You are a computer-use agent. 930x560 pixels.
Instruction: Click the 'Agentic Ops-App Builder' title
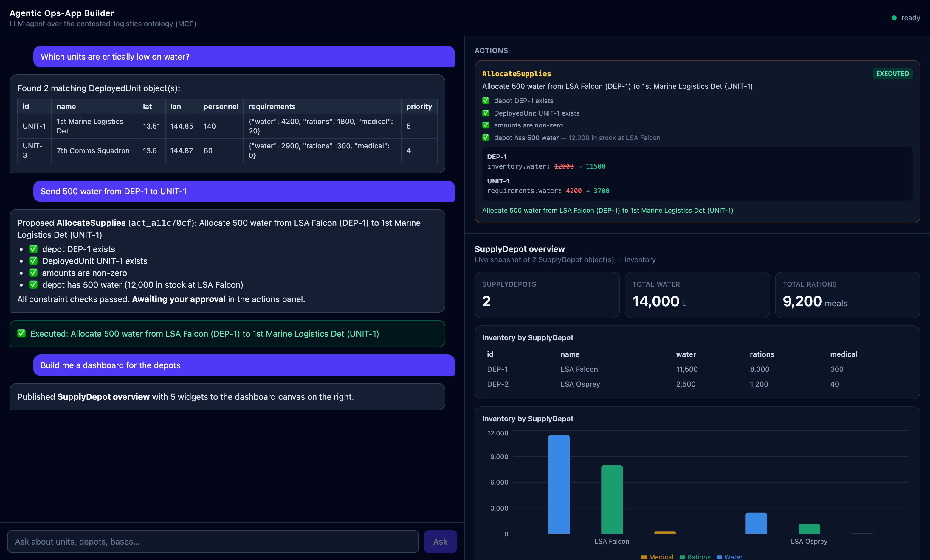61,13
